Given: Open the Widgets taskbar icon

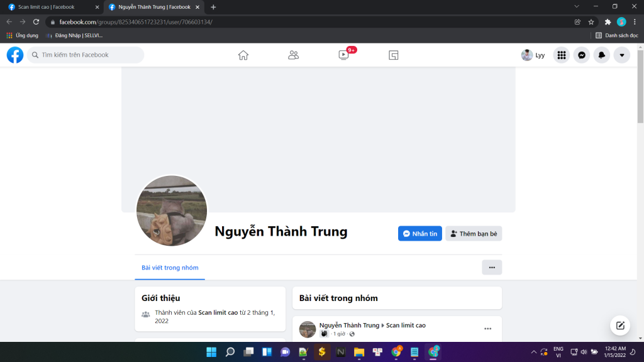Looking at the screenshot, I should [267, 352].
